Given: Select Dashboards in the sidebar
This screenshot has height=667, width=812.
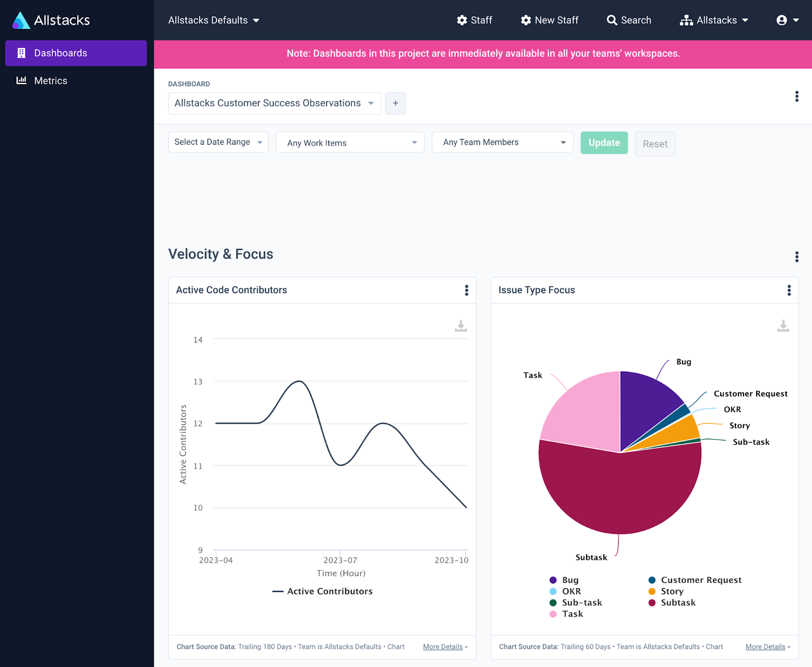Looking at the screenshot, I should click(x=76, y=53).
